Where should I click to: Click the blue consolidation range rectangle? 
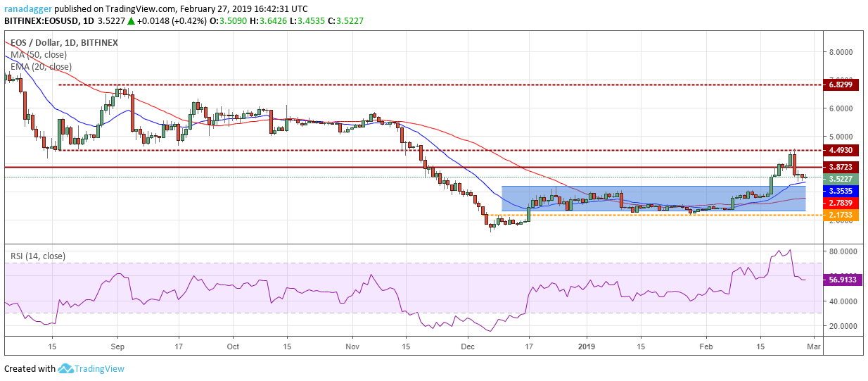(653, 199)
